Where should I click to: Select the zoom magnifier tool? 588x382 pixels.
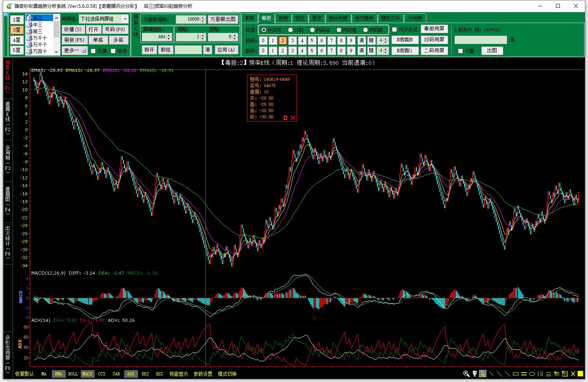[x=466, y=374]
